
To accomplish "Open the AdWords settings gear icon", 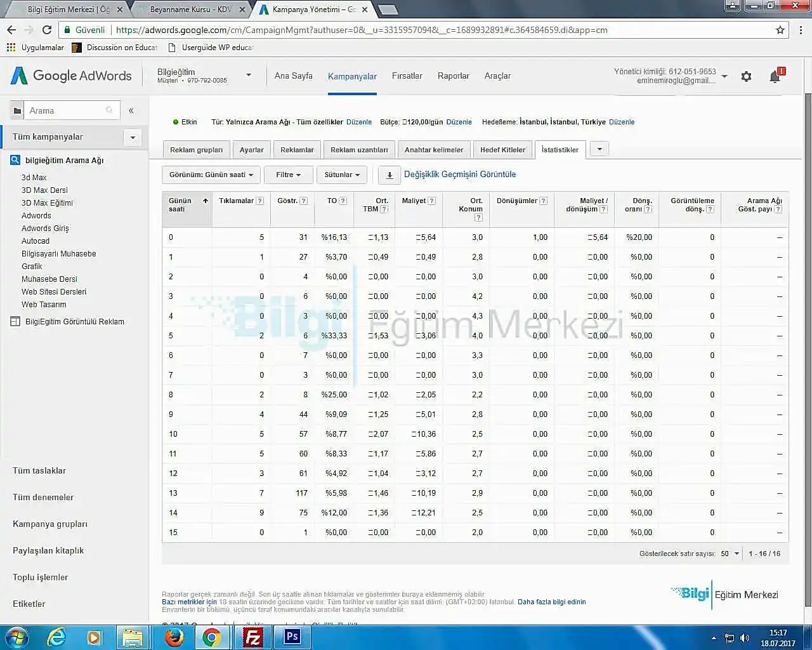I will point(746,77).
